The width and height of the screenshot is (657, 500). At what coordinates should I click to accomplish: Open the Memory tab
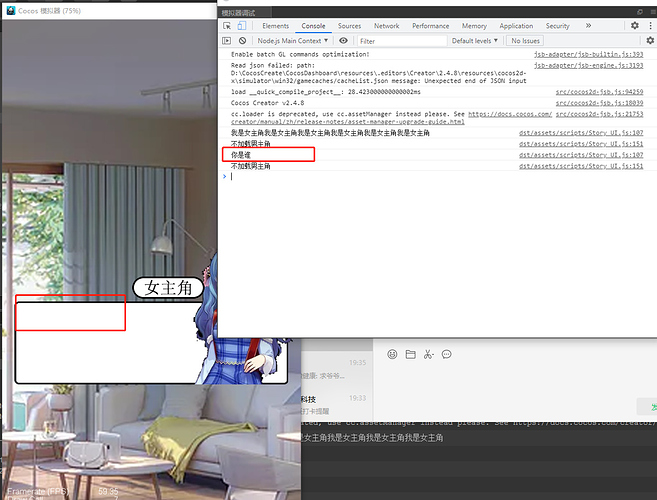[x=474, y=26]
